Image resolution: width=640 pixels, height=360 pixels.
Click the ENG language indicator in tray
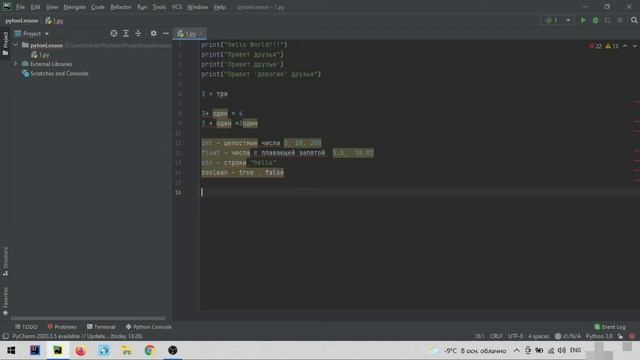(x=575, y=350)
